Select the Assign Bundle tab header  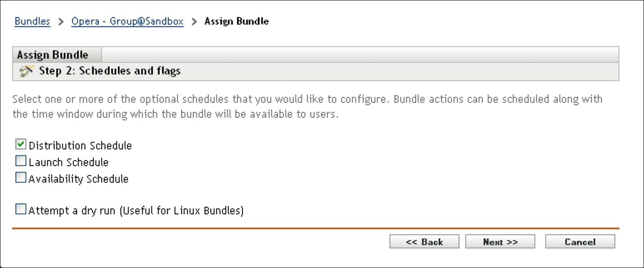click(x=53, y=55)
